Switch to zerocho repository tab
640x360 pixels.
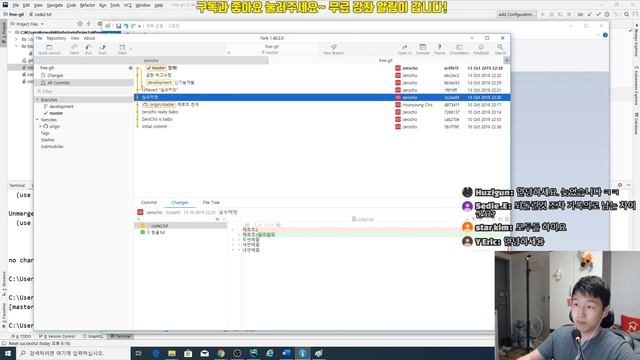(x=151, y=60)
